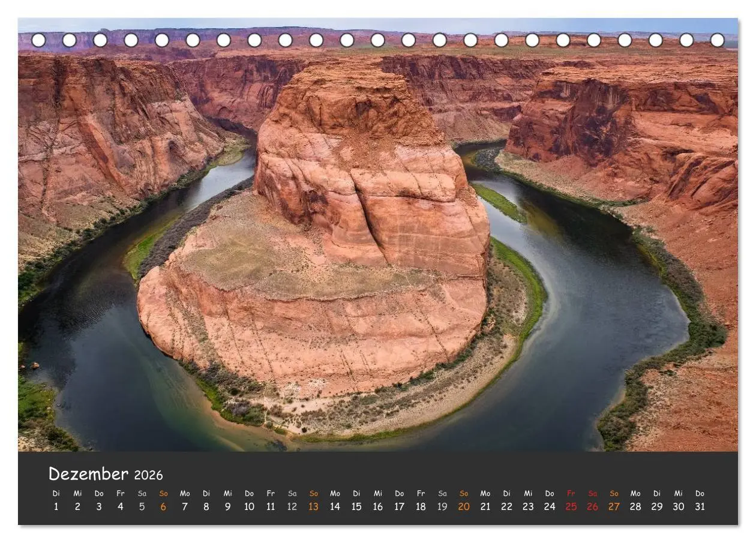This screenshot has width=756, height=543.
Task: Select date 30 in the calendar row
Action: tap(679, 506)
